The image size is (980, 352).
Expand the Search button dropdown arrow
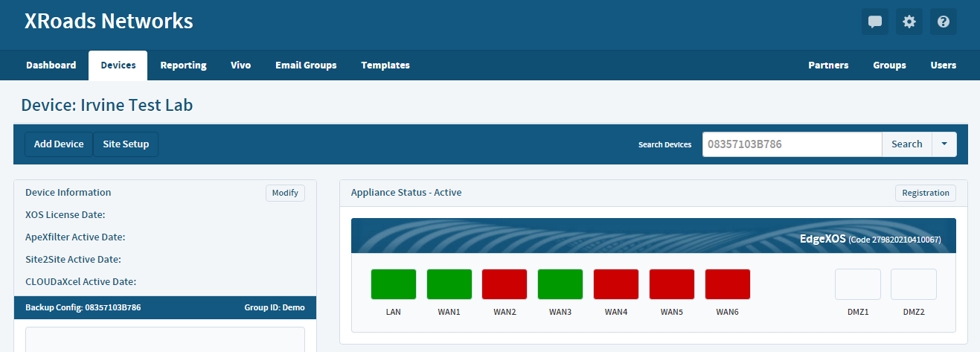[944, 144]
